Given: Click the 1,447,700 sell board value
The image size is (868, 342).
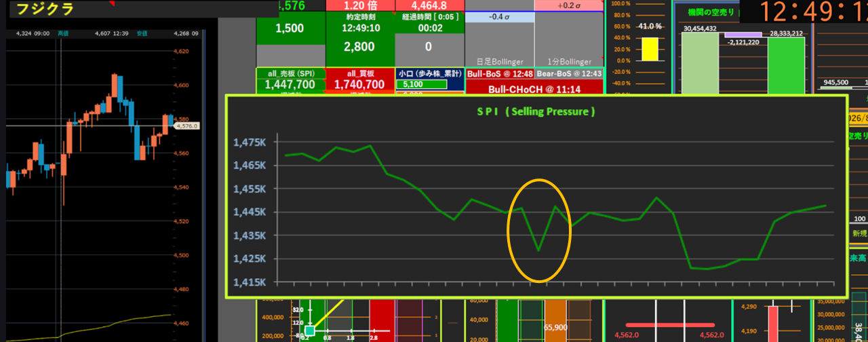Looking at the screenshot, I should [290, 85].
